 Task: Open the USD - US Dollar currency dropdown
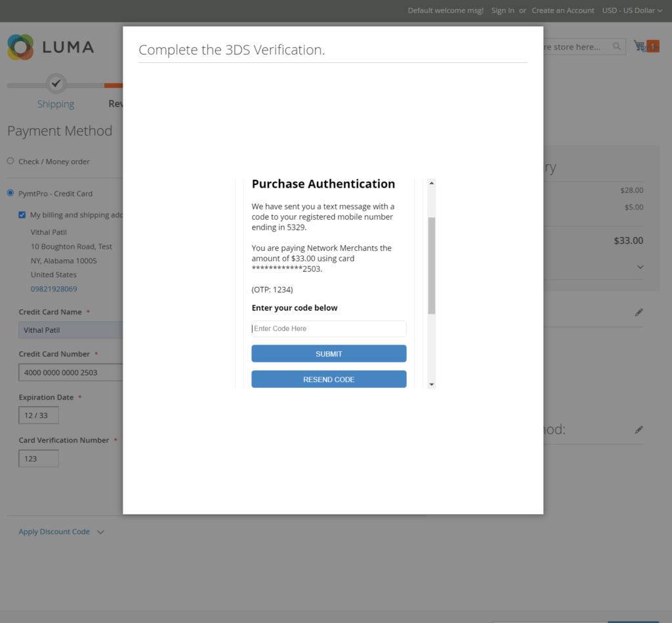[x=632, y=11]
